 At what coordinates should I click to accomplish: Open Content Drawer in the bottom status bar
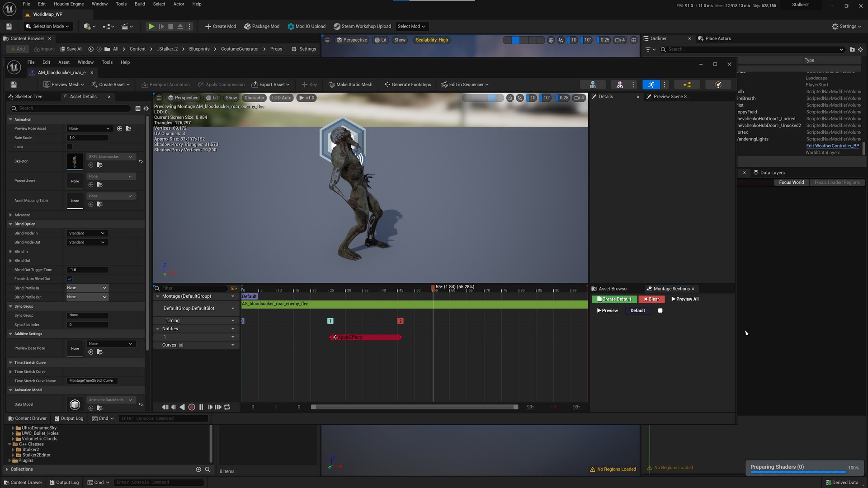23,483
